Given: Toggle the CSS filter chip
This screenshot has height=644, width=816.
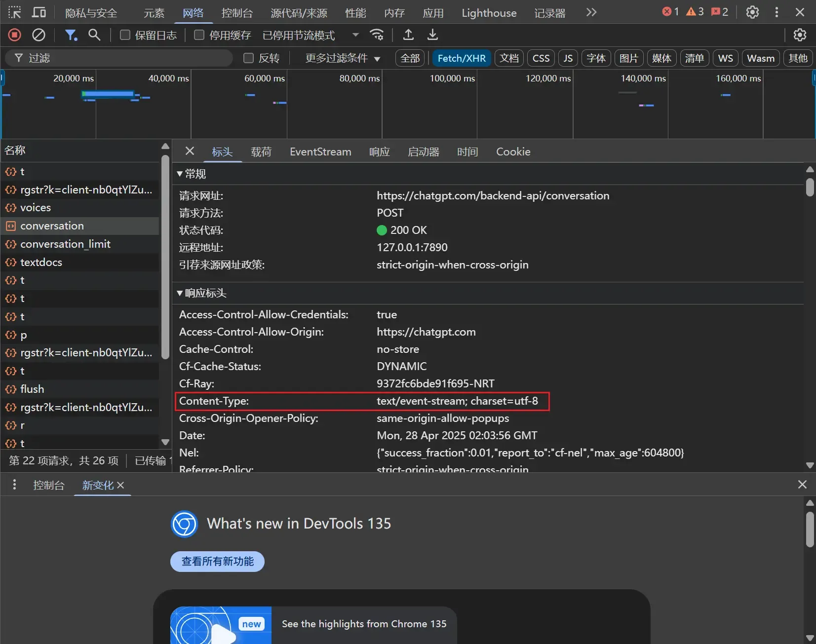Looking at the screenshot, I should click(x=541, y=58).
